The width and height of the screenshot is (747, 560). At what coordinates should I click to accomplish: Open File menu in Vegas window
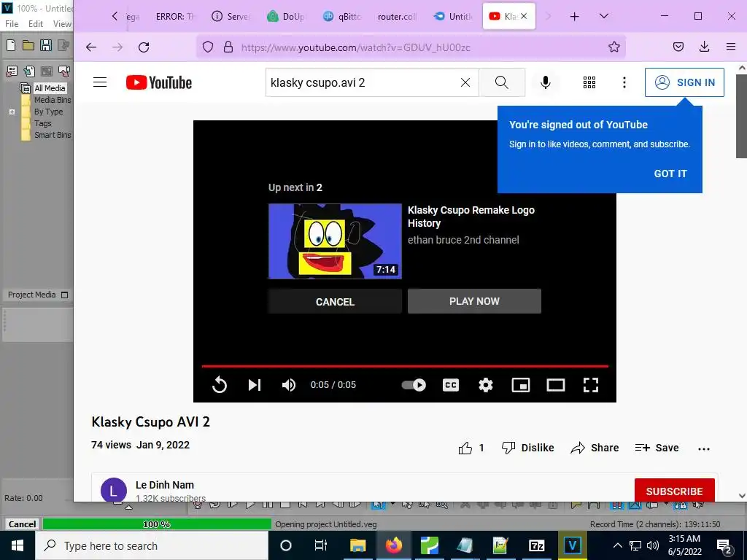[12, 24]
